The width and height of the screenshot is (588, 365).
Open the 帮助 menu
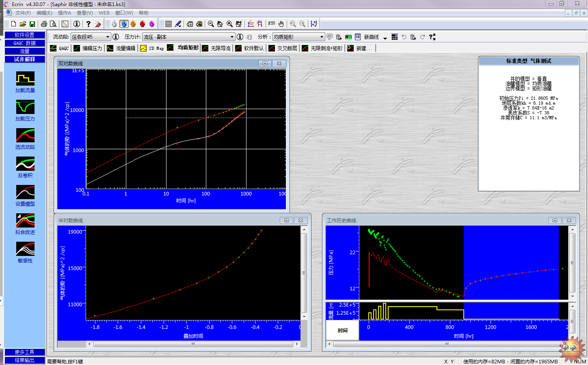[143, 13]
